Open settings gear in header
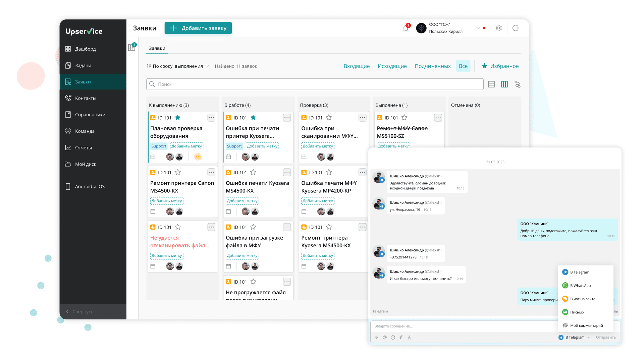This screenshot has width=644, height=362. click(x=498, y=28)
